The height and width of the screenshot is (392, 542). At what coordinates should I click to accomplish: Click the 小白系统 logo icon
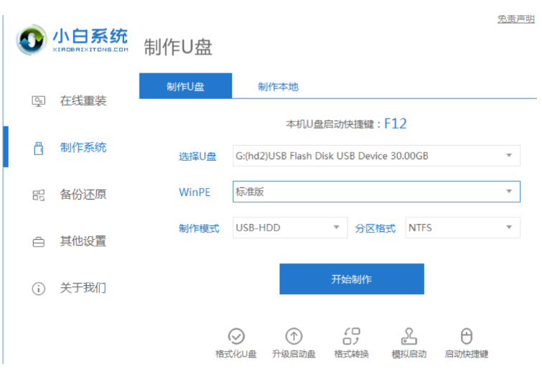coord(32,41)
